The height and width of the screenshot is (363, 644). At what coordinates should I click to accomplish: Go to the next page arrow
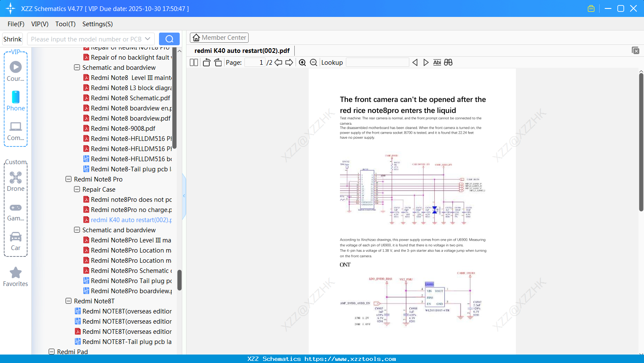(289, 63)
